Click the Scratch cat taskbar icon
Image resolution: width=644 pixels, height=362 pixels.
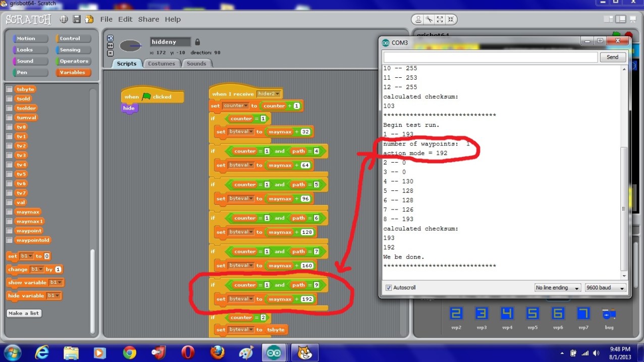(x=304, y=352)
